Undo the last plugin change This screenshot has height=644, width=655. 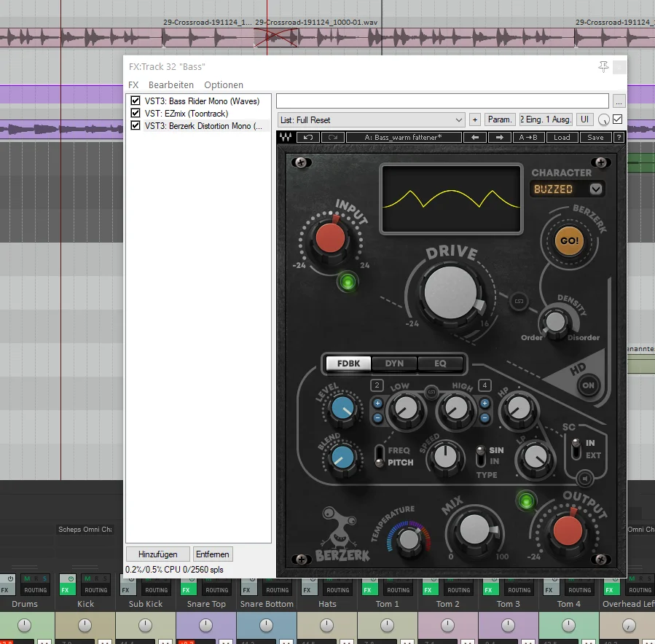[x=308, y=138]
